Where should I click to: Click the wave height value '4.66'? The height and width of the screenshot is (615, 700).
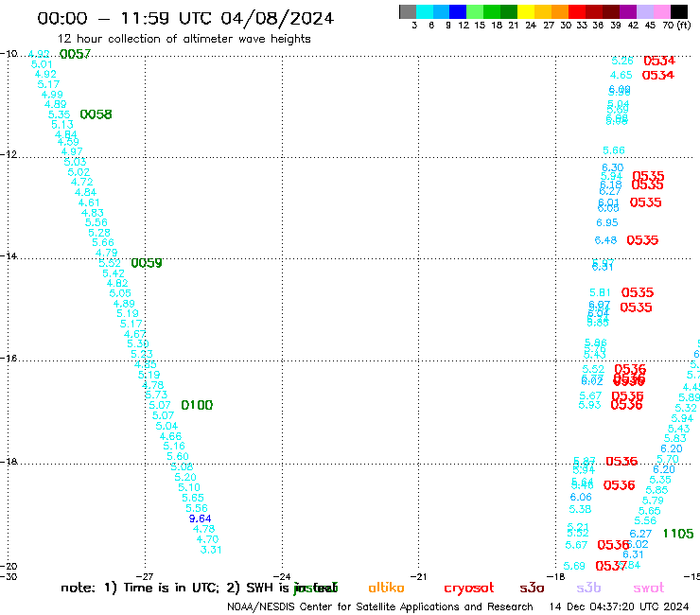170,436
